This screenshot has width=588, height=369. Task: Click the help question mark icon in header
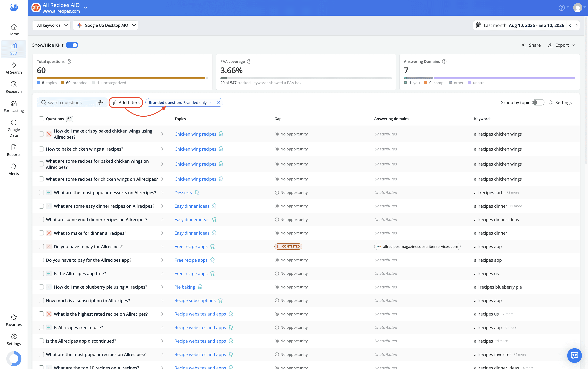(561, 8)
